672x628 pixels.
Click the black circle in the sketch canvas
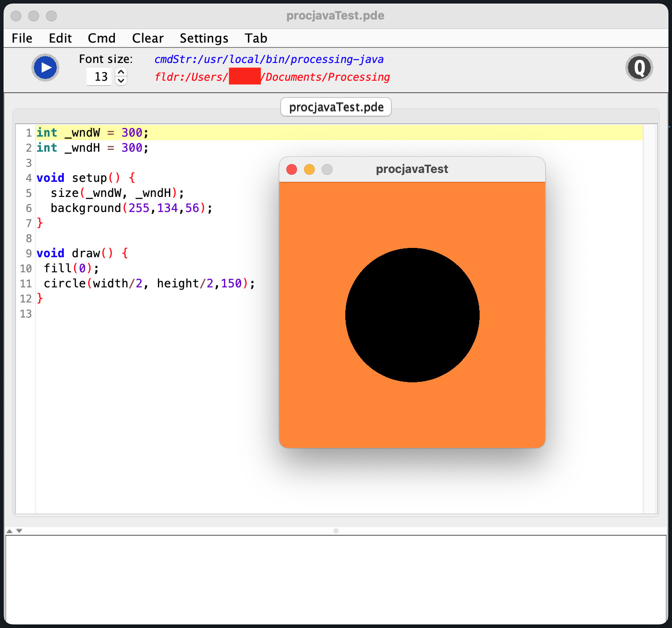[x=412, y=315]
